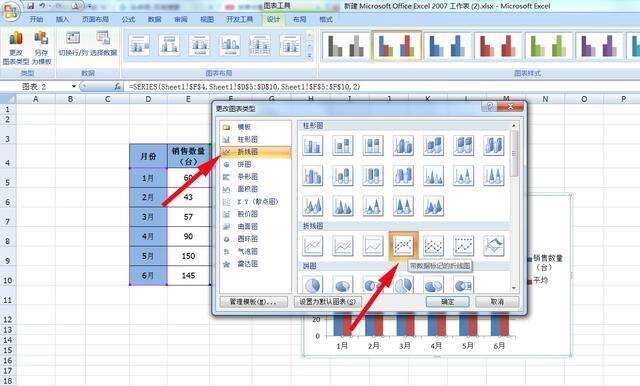Click Change Chart Type ribbon icon
Viewport: 640px width, 386px height.
16,47
